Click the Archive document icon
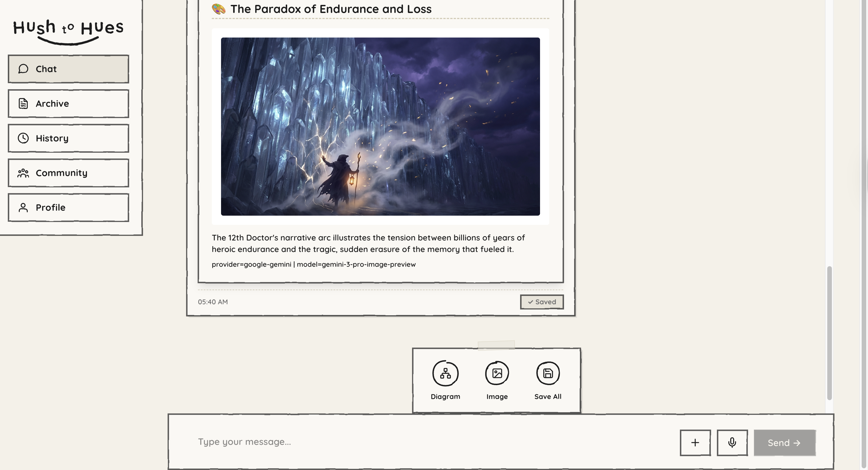868x470 pixels. 23,104
